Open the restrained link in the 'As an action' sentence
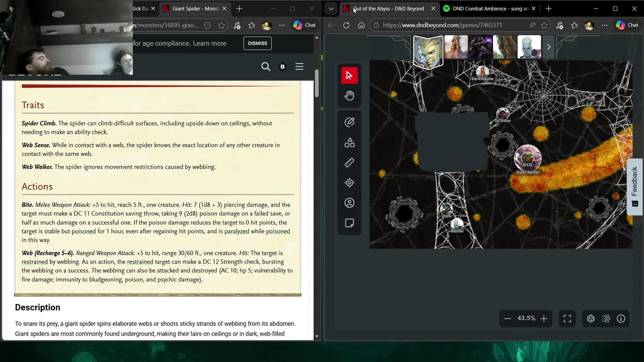 [140, 262]
